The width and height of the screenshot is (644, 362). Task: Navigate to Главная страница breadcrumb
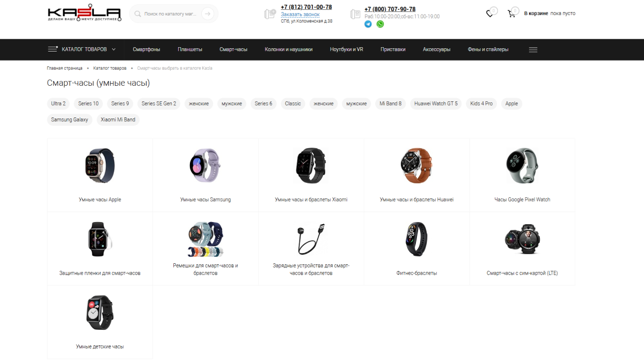click(x=64, y=68)
